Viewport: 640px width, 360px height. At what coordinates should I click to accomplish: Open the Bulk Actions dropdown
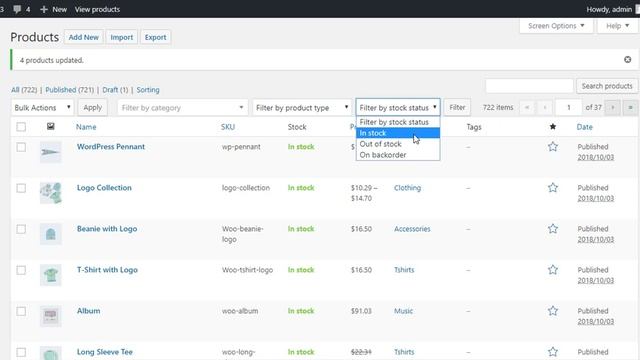[42, 108]
